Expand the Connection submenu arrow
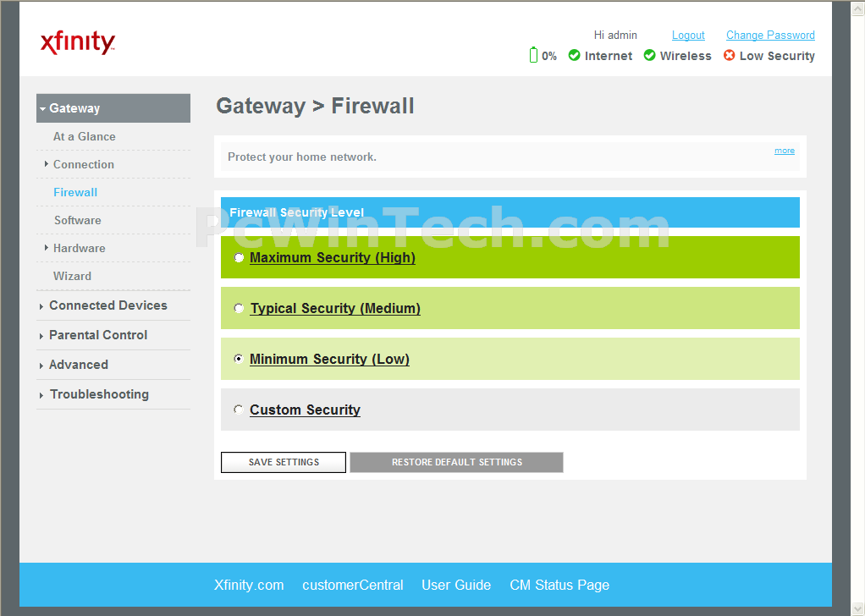The height and width of the screenshot is (616, 865). (x=47, y=164)
